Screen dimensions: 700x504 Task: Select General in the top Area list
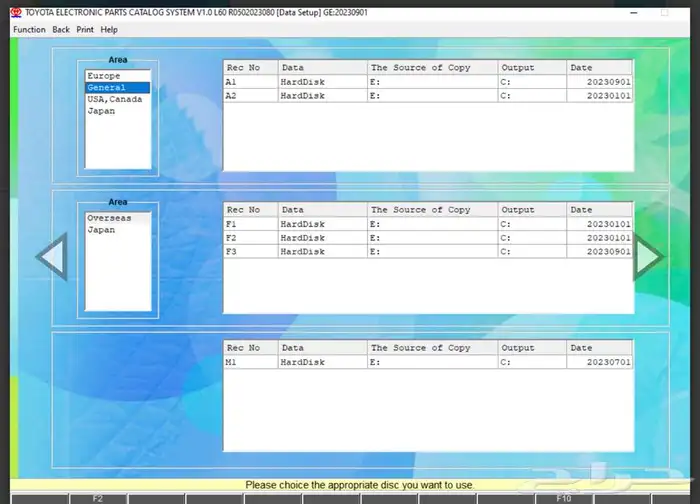(118, 87)
